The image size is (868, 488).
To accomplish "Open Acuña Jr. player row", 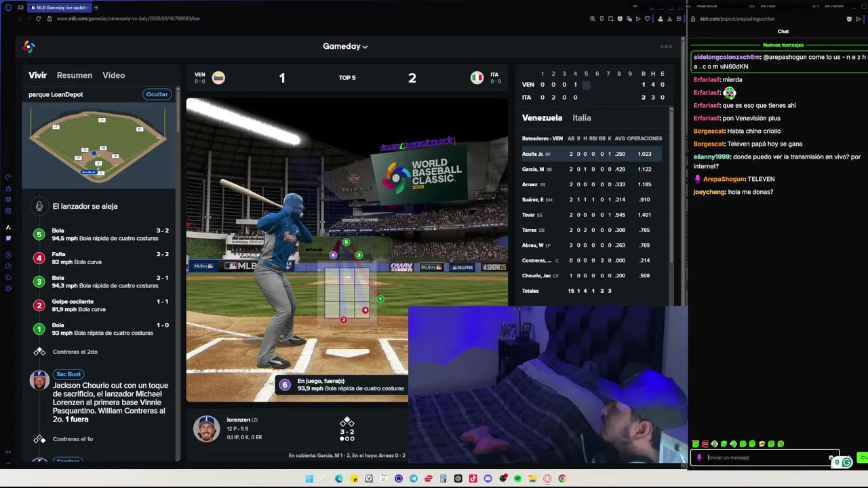I will [x=591, y=154].
